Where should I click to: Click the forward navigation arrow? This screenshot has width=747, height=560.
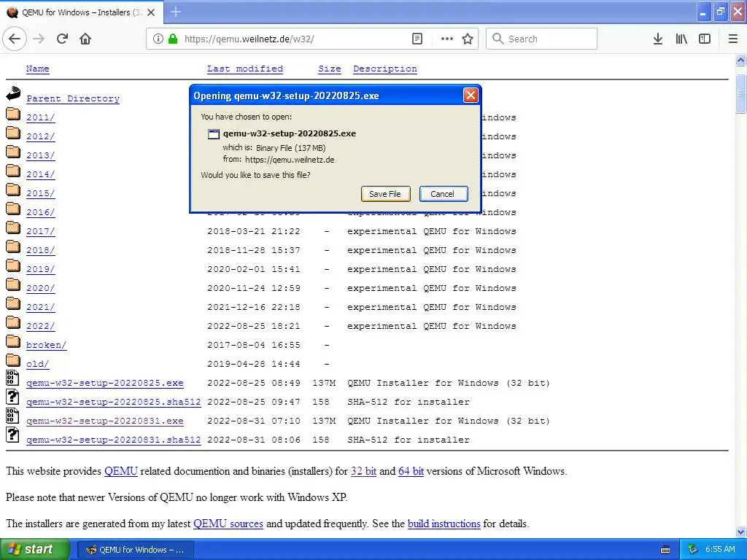(39, 39)
